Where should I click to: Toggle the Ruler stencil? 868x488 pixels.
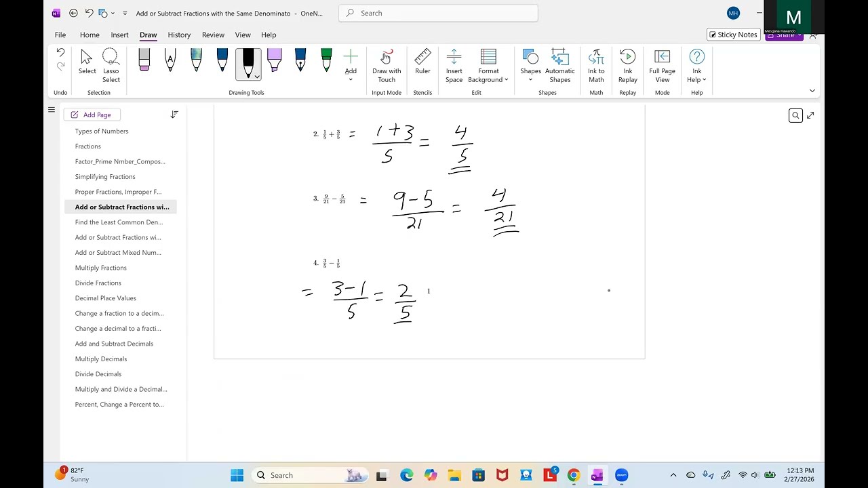[x=422, y=62]
